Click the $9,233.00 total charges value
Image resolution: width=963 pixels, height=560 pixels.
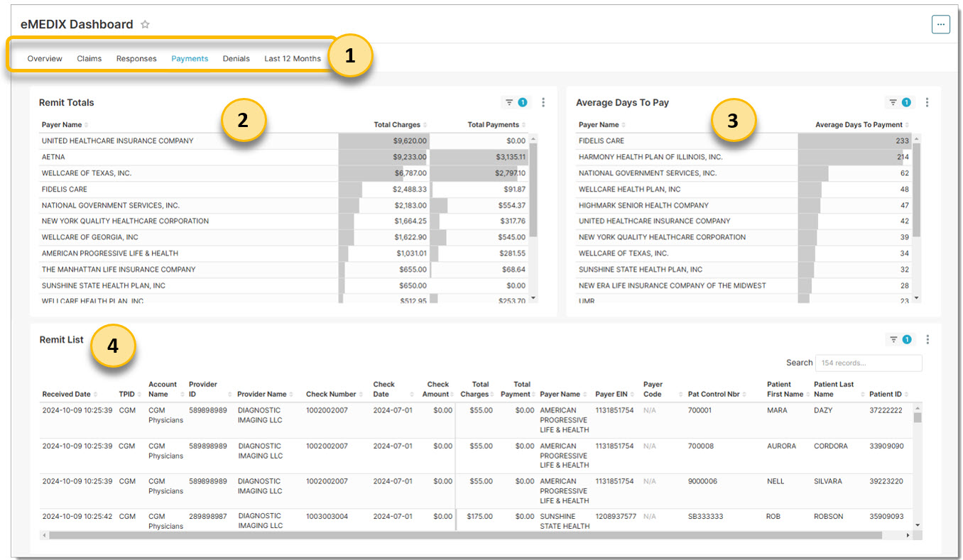[409, 157]
